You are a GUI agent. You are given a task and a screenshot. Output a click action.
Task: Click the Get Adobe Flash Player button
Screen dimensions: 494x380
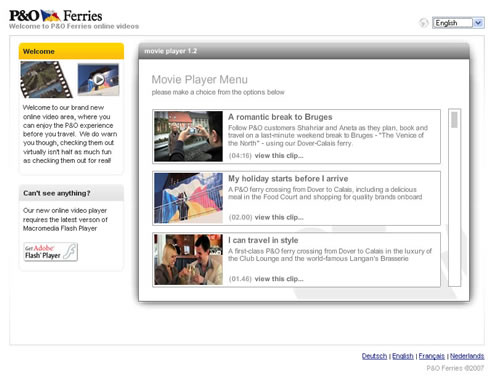(51, 252)
